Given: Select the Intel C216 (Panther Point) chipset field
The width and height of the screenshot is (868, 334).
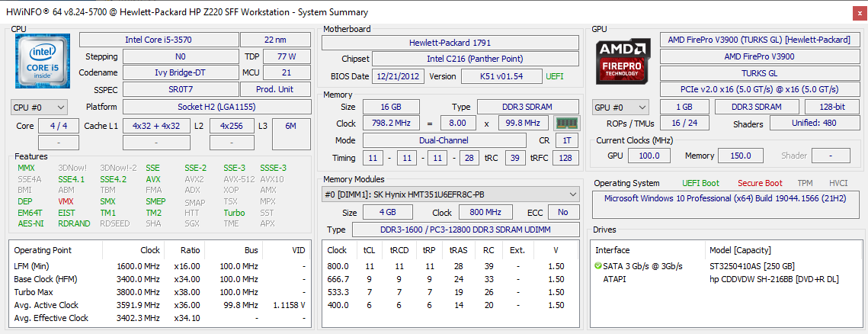Looking at the screenshot, I should (x=475, y=59).
